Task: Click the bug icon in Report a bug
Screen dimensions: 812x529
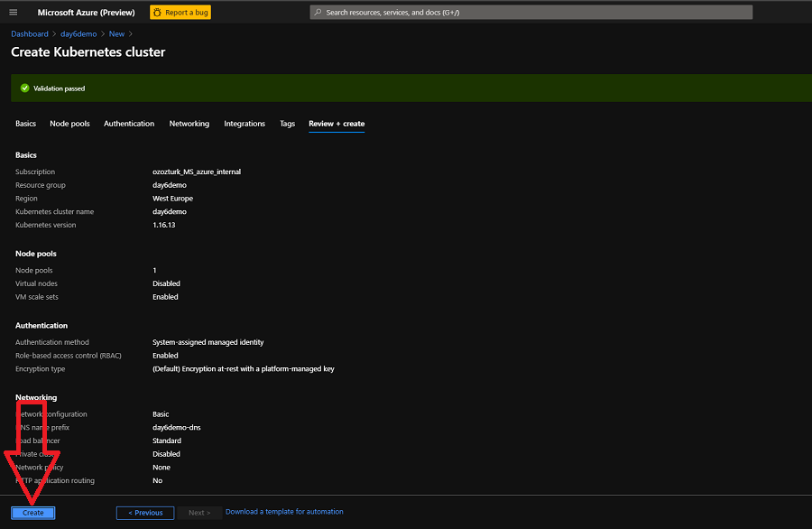Action: click(x=158, y=13)
